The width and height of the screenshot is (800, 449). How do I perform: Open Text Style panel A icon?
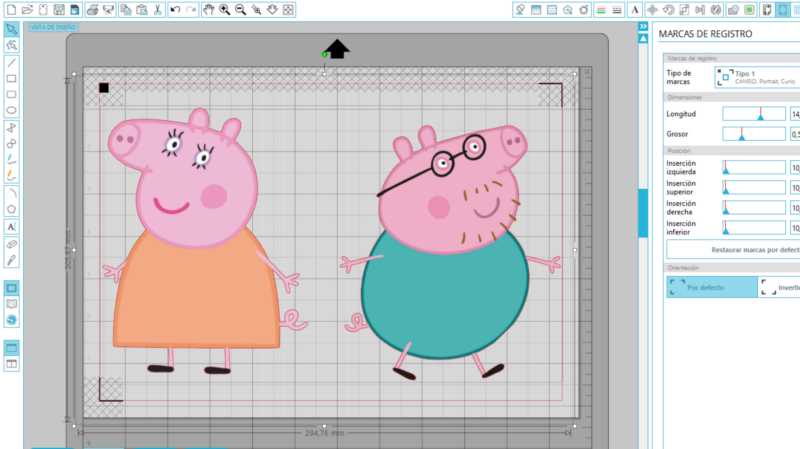point(635,10)
